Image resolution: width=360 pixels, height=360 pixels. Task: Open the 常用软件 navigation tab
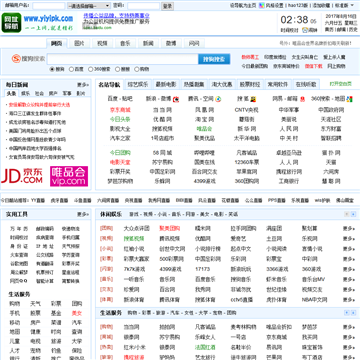pos(278,84)
